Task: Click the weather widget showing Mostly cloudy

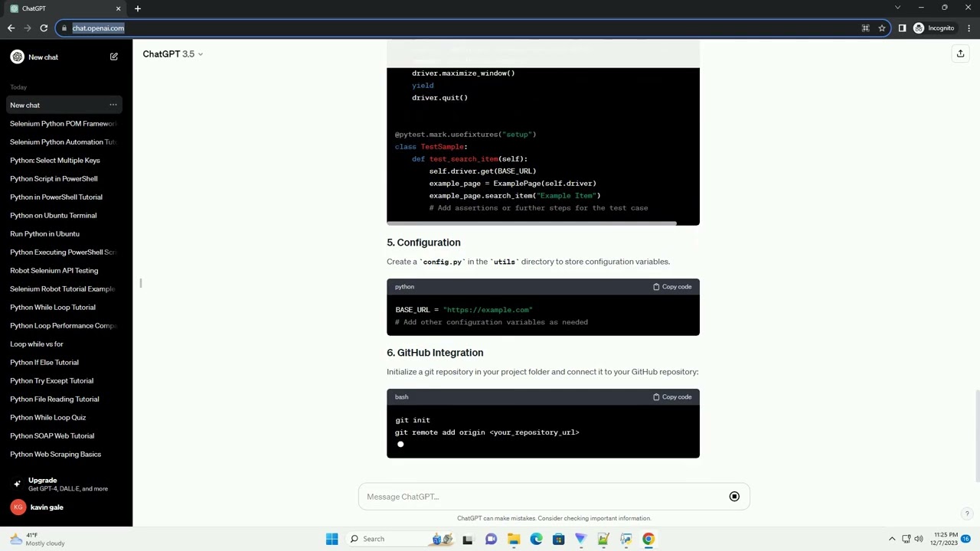Action: click(37, 539)
